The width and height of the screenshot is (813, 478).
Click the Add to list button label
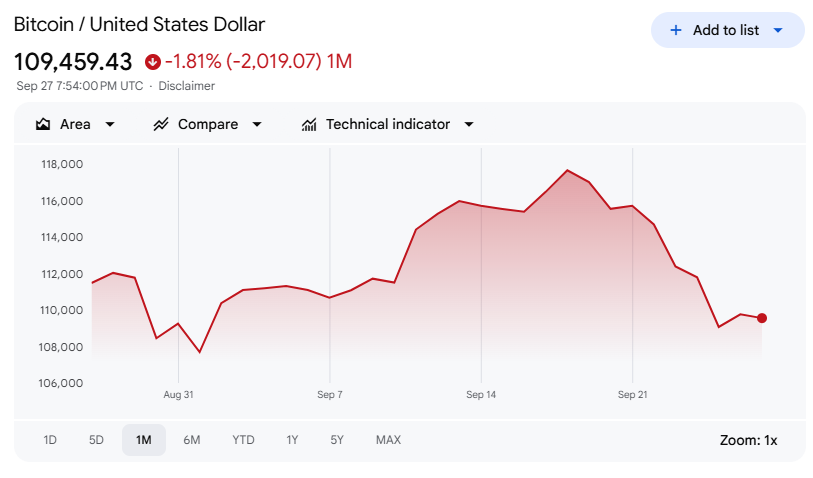pyautogui.click(x=726, y=31)
